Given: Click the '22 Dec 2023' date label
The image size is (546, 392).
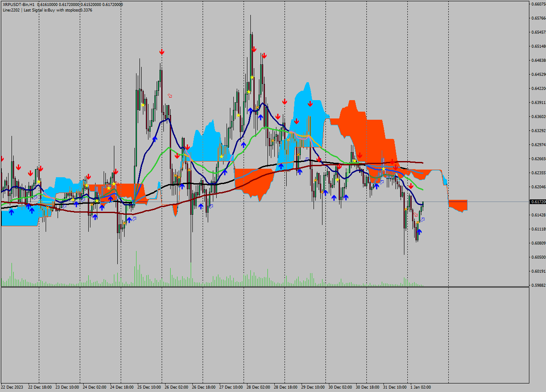Looking at the screenshot, I should [x=12, y=387].
